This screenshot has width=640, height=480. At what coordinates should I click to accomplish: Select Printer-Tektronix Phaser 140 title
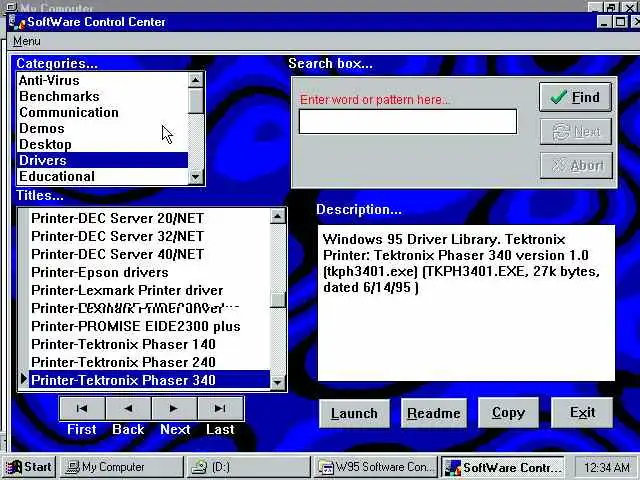pos(149,344)
